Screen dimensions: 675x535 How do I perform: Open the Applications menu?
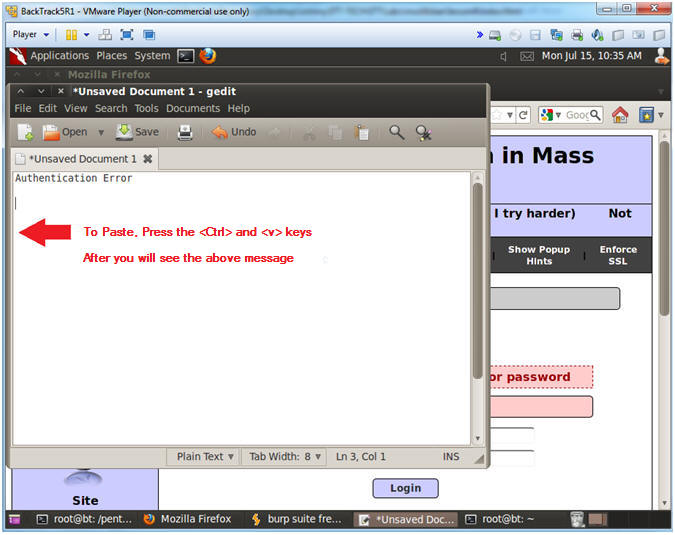[59, 56]
